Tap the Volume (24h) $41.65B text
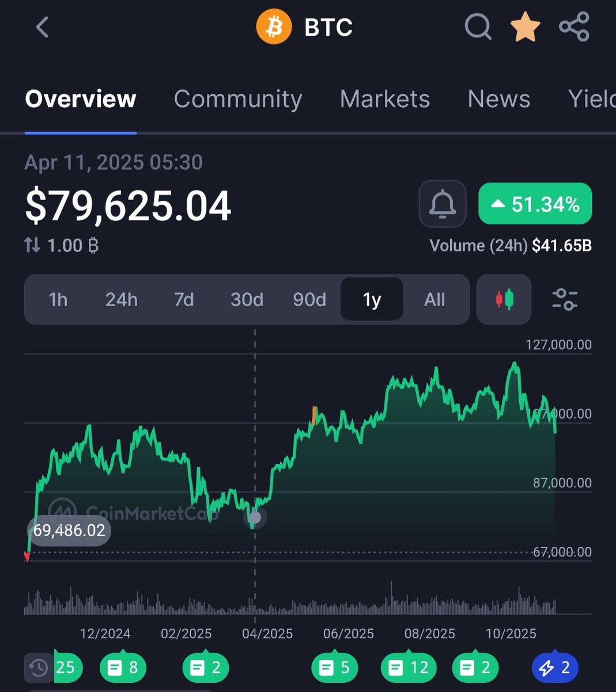This screenshot has height=692, width=616. click(511, 246)
